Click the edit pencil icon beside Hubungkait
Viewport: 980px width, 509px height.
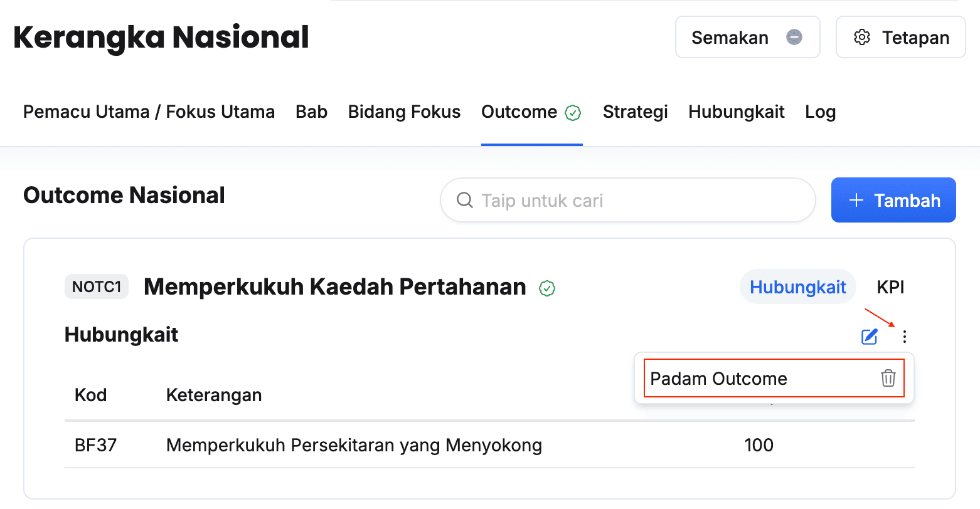coord(869,337)
